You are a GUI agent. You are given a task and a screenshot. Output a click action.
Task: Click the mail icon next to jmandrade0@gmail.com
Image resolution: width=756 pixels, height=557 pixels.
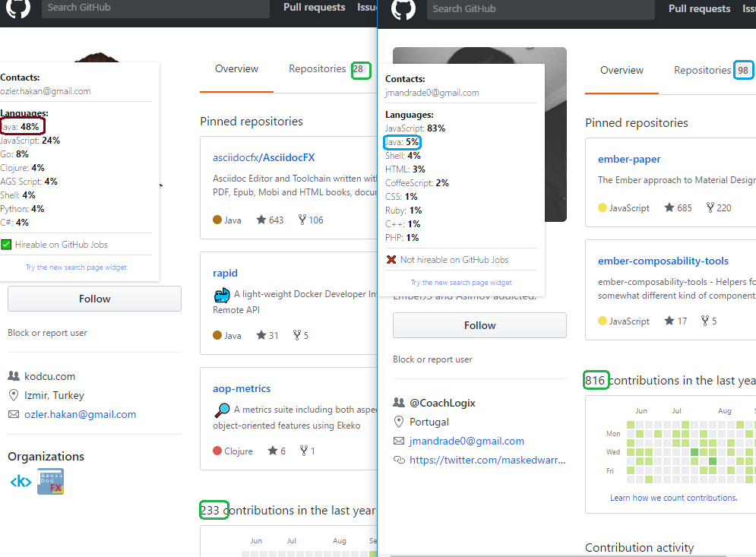tap(399, 441)
